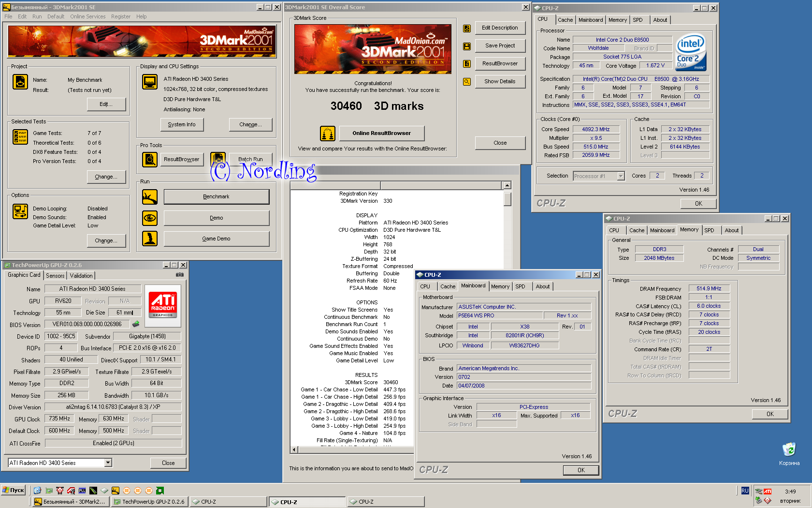The image size is (812, 508).
Task: Click the green AMD quick launch icon
Action: [160, 491]
